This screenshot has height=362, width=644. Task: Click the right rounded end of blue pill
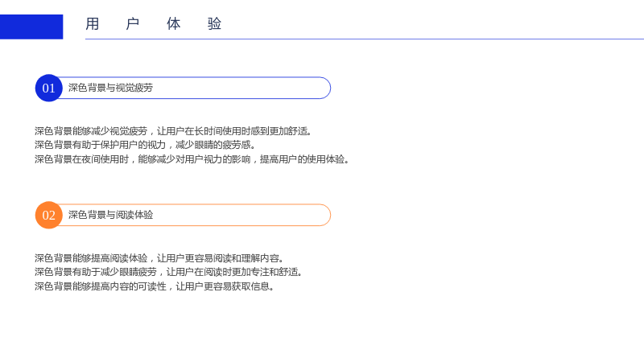(325, 88)
